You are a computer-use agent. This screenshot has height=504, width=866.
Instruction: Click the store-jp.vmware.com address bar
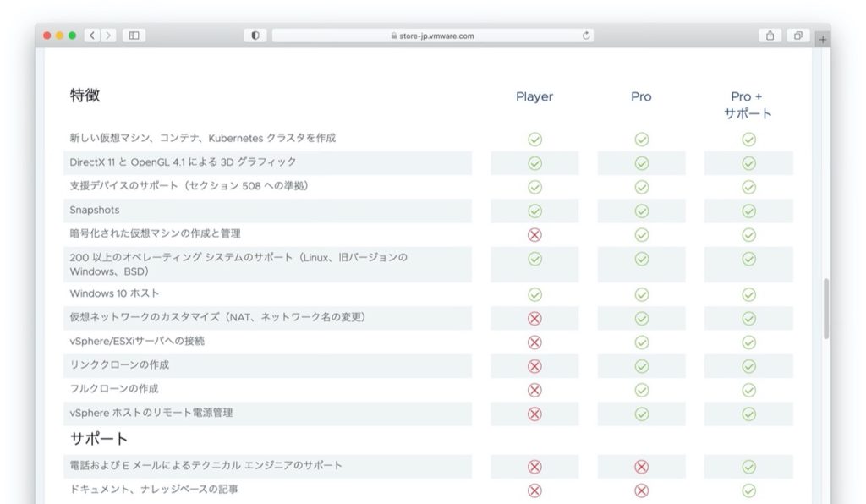[x=431, y=36]
